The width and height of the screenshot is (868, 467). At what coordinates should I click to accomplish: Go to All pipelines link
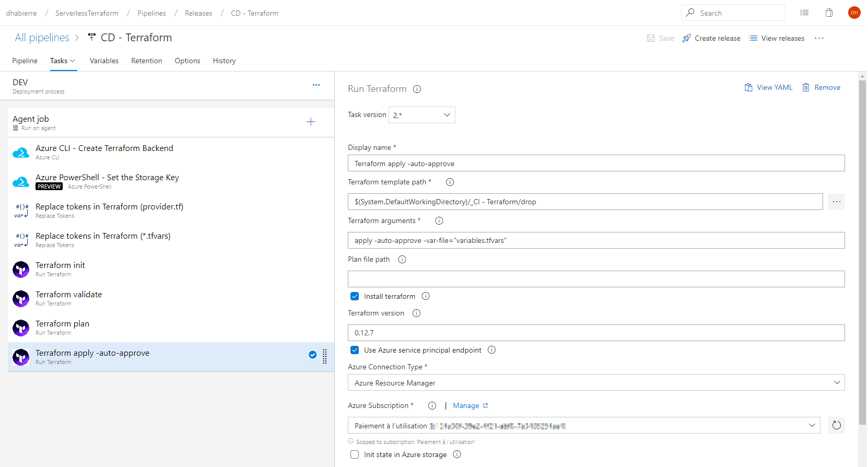[42, 38]
